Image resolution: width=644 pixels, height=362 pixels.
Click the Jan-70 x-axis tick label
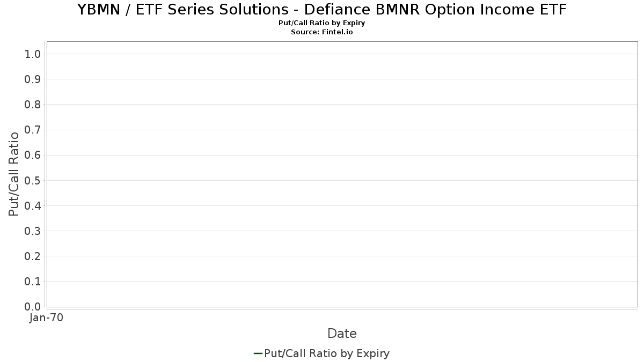(x=46, y=317)
